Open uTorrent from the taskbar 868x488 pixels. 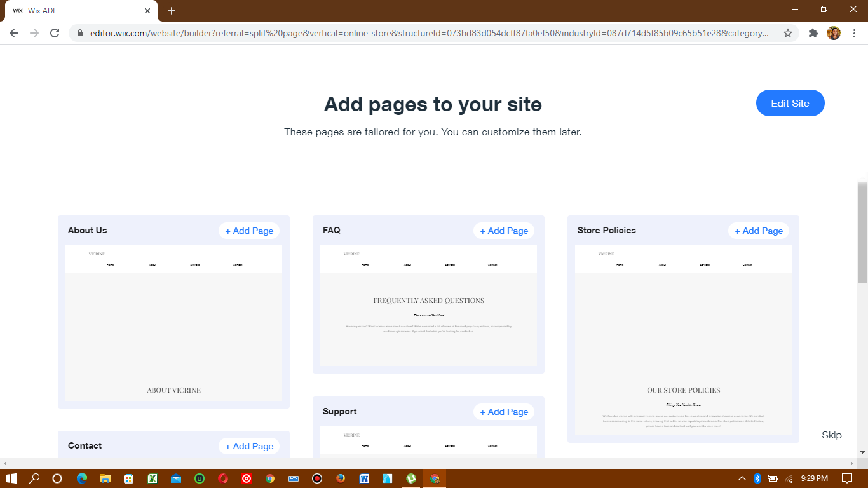(411, 478)
